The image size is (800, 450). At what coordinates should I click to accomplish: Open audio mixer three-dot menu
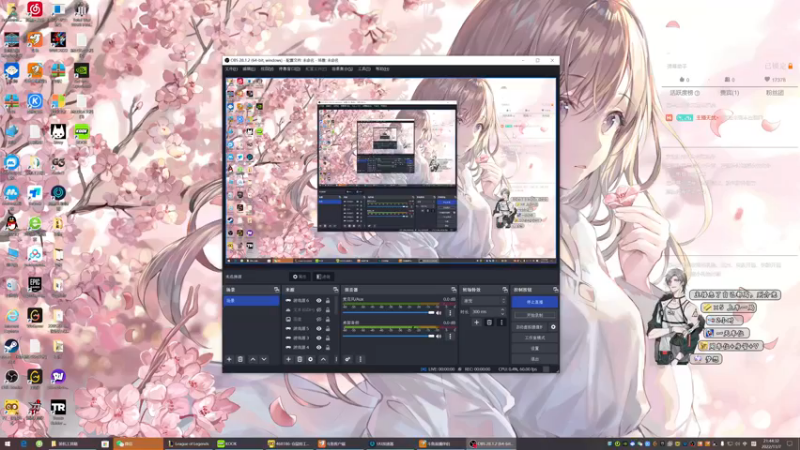[x=360, y=359]
